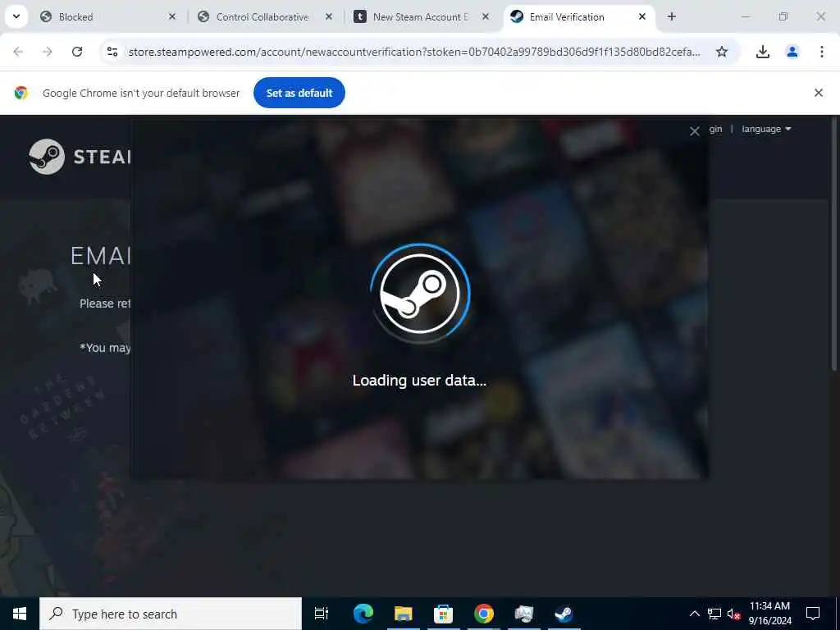
Task: Click the muted volume icon
Action: click(x=733, y=614)
